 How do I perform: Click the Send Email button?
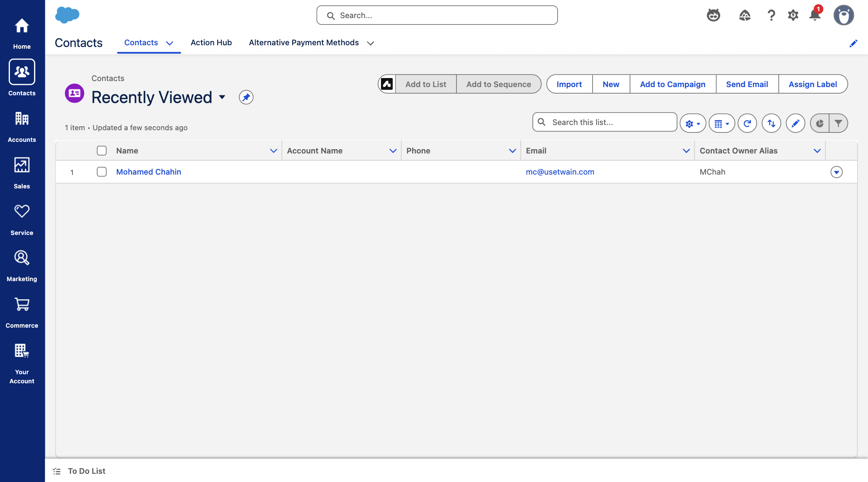[x=747, y=84]
